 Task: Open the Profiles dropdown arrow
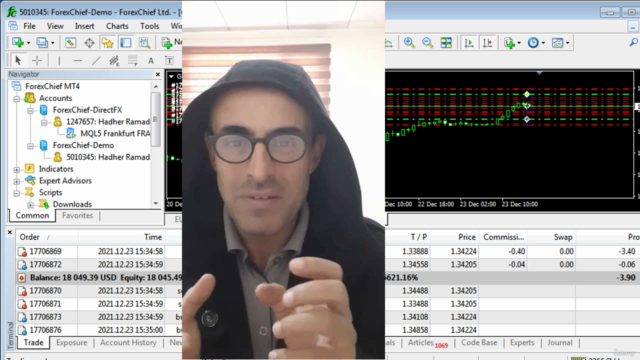(x=53, y=43)
